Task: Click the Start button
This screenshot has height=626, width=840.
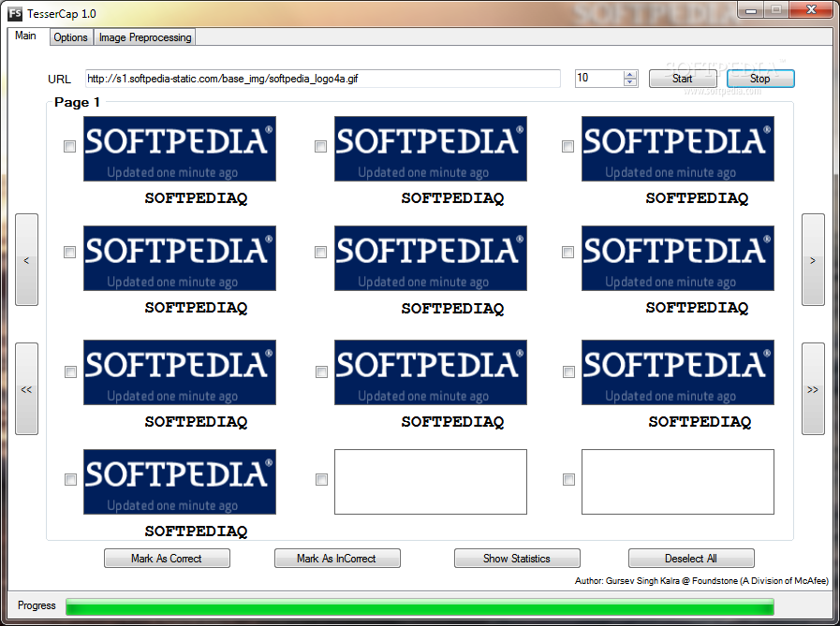Action: [x=683, y=79]
